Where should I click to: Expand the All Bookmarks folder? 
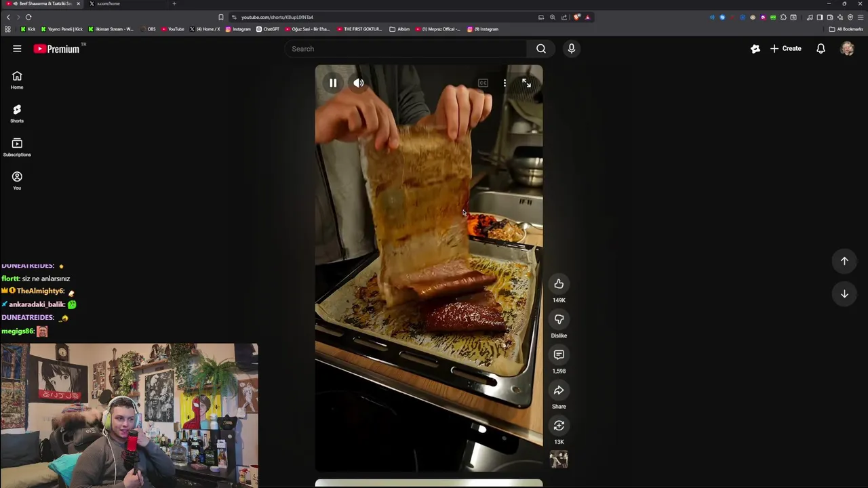tap(846, 29)
